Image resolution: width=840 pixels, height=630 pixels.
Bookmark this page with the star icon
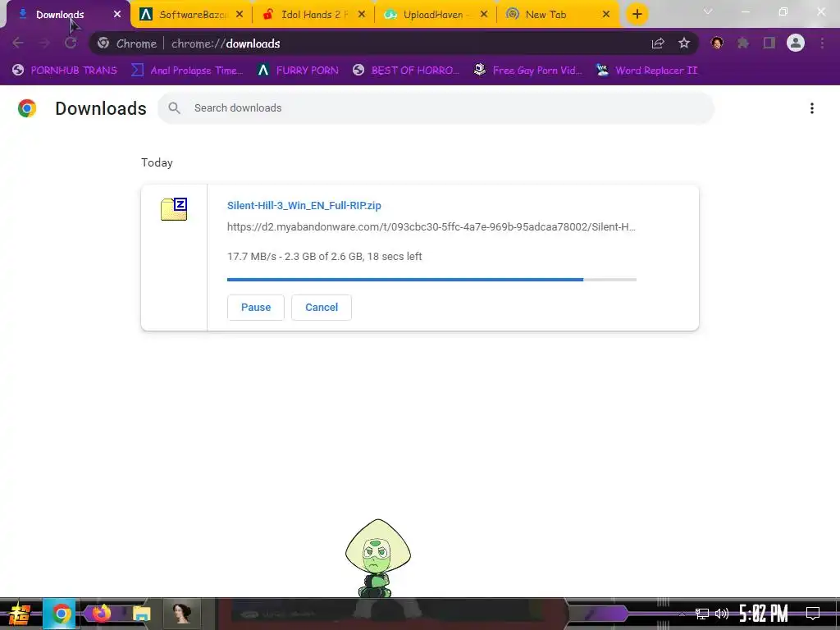click(x=684, y=43)
